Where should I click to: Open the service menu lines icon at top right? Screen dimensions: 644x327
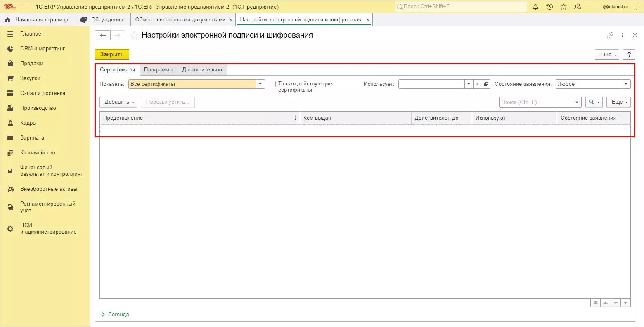coord(636,7)
